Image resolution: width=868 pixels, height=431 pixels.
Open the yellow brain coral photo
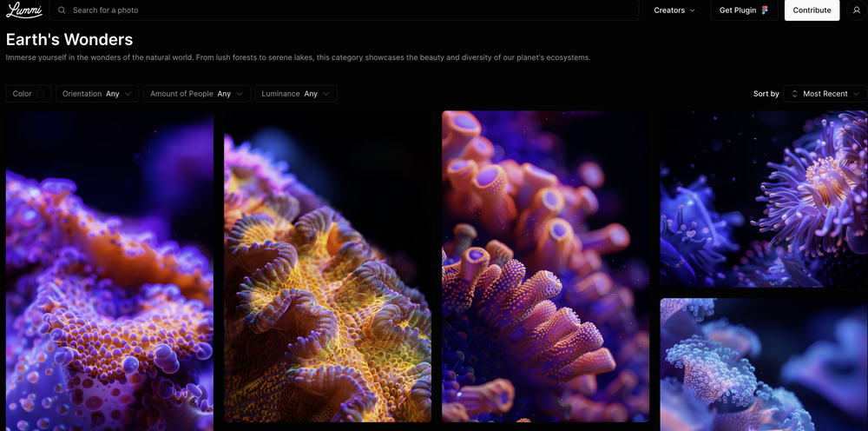[x=328, y=267]
